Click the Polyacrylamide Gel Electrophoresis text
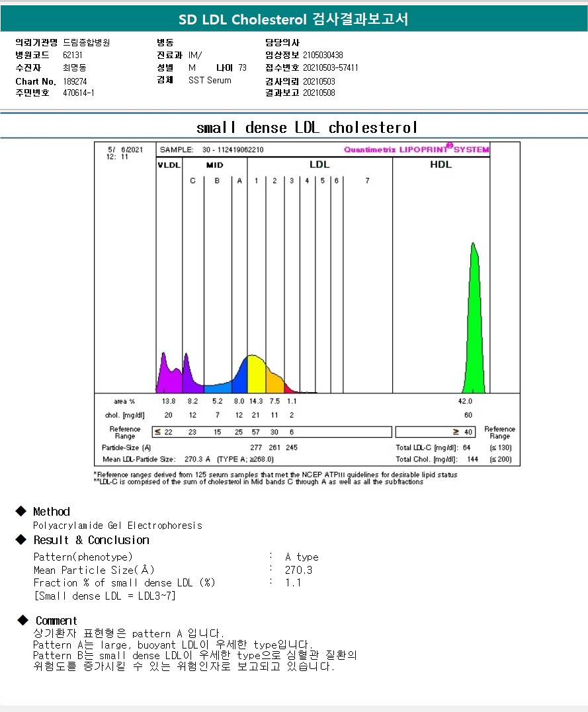The width and height of the screenshot is (588, 712). coord(118,526)
